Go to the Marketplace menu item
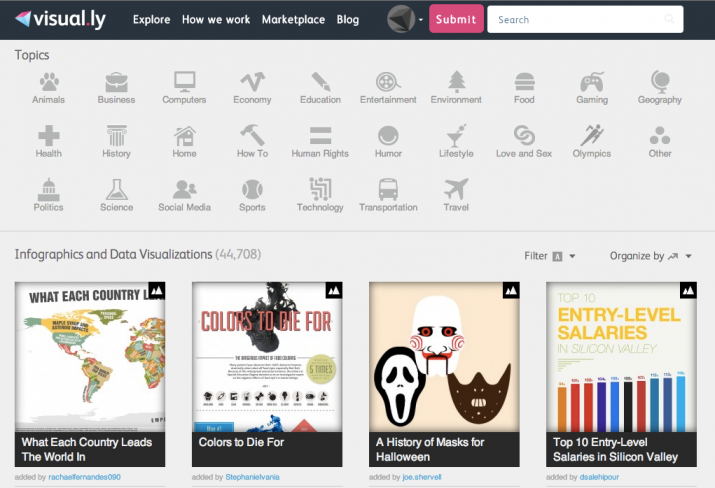This screenshot has width=715, height=488. (x=293, y=20)
